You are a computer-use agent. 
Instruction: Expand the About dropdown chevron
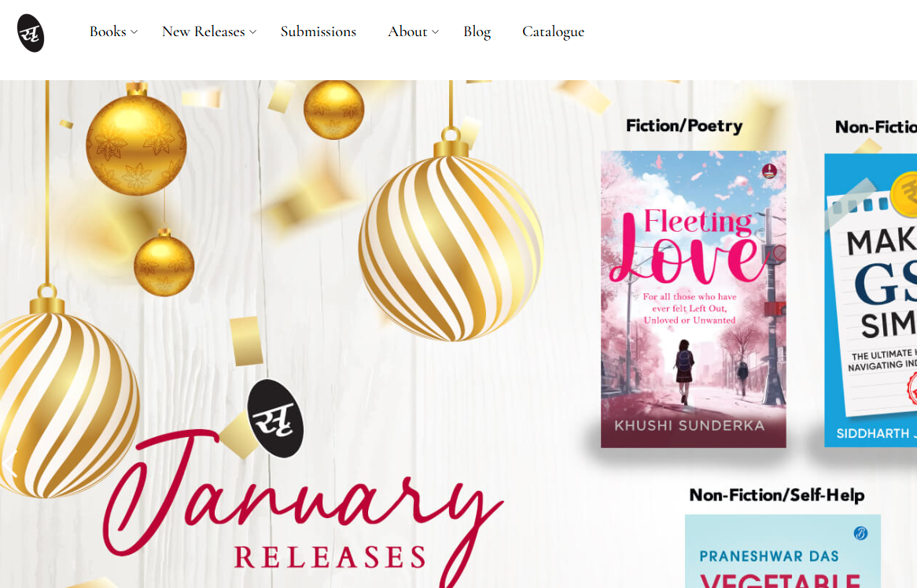point(435,32)
